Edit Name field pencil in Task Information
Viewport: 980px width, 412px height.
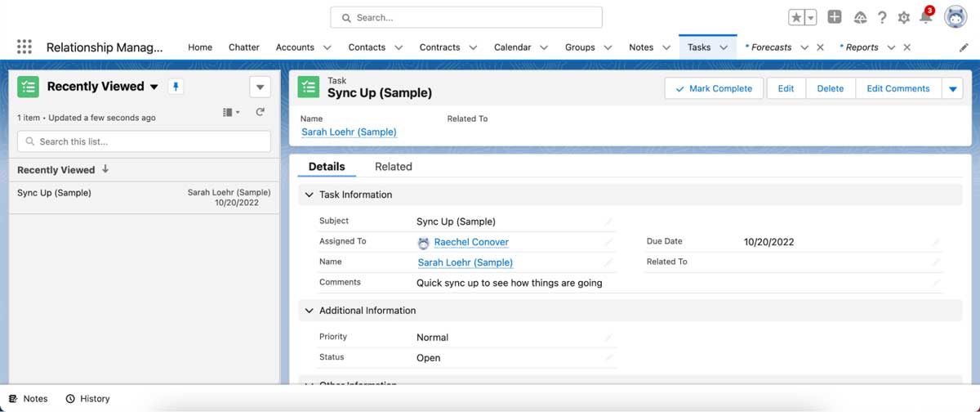tap(608, 262)
